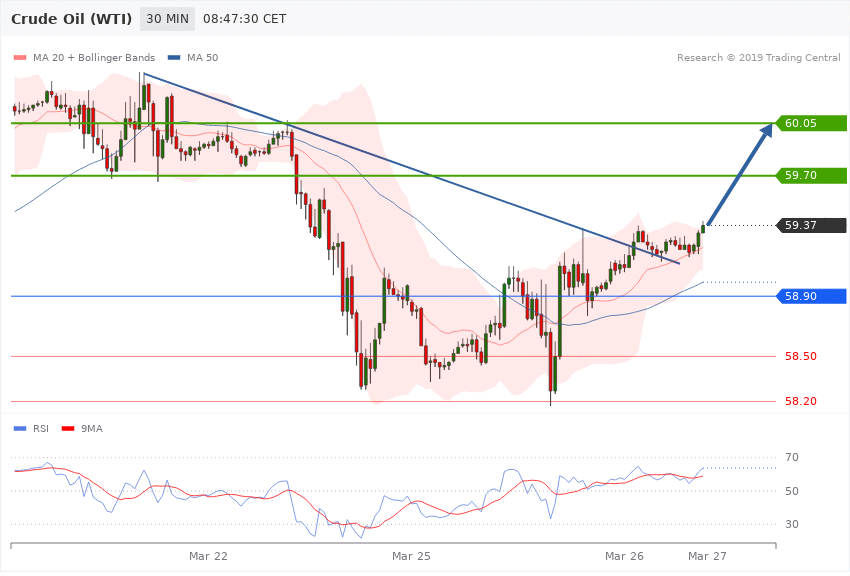The height and width of the screenshot is (576, 850).
Task: Click the 08:47:30 CET timestamp
Action: pos(244,19)
